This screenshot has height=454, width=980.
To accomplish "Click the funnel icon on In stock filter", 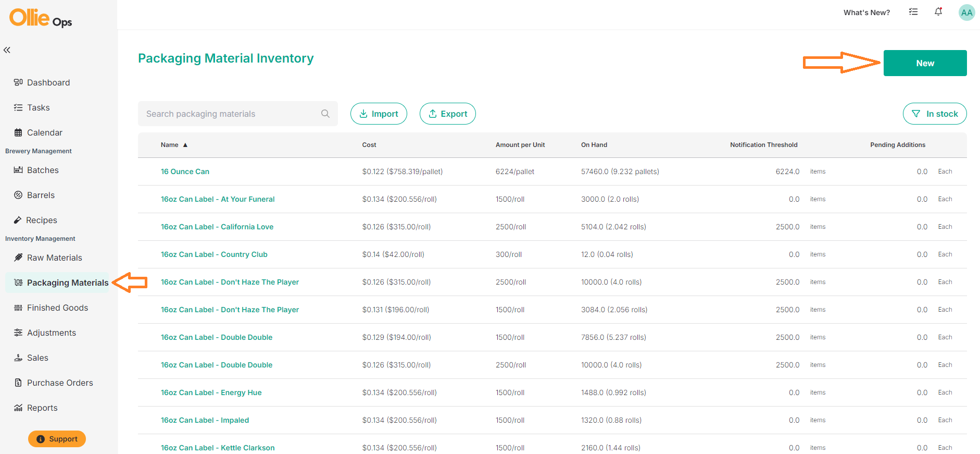I will point(916,114).
